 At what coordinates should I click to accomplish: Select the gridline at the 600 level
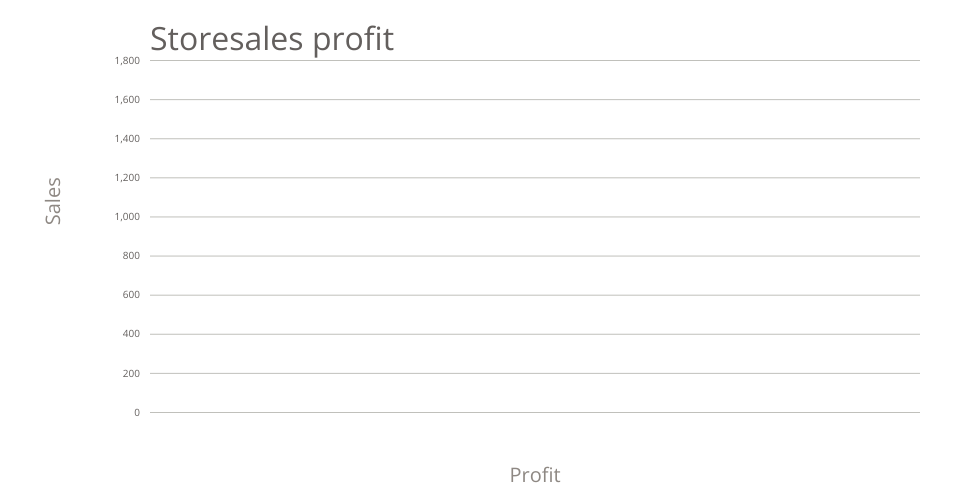pos(535,295)
